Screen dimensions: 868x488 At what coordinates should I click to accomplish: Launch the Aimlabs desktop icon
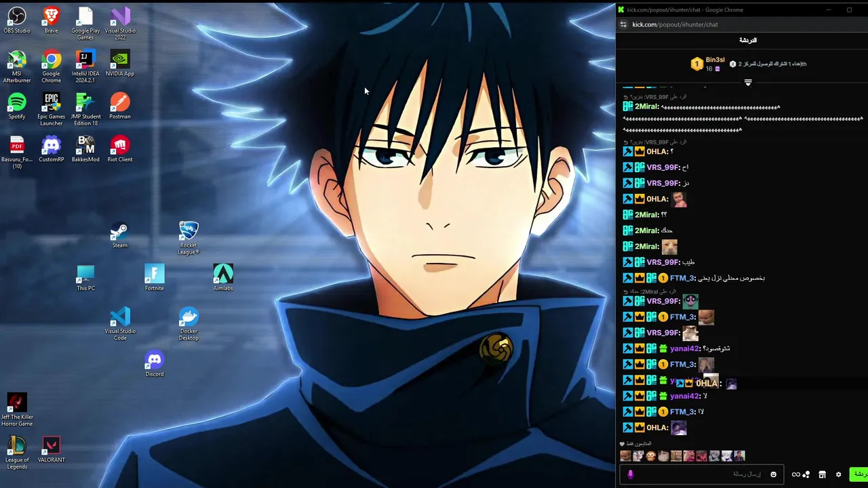(x=223, y=277)
